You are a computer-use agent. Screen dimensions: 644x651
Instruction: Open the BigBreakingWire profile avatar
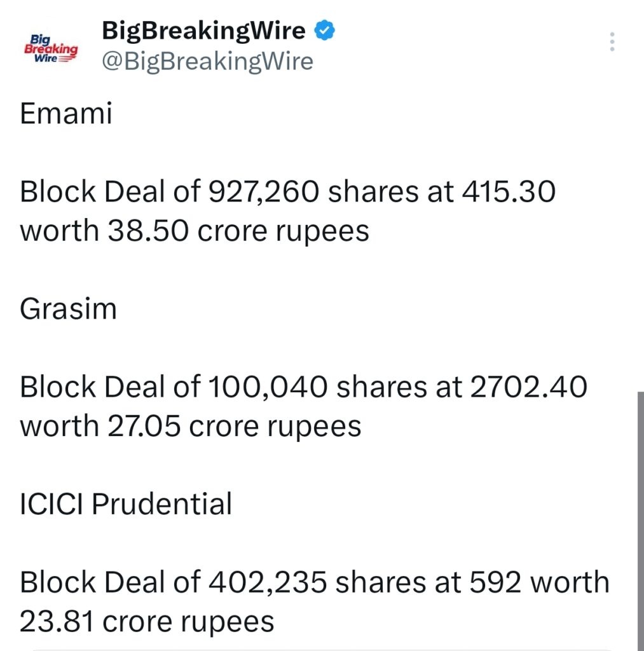51,46
